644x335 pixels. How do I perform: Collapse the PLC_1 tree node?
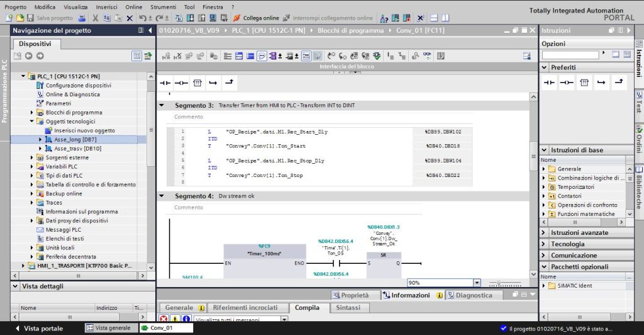[23, 76]
